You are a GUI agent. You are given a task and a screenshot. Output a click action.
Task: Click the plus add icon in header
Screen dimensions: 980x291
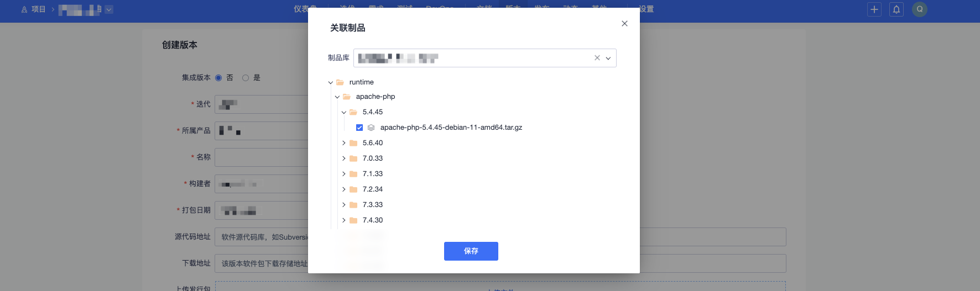click(874, 9)
